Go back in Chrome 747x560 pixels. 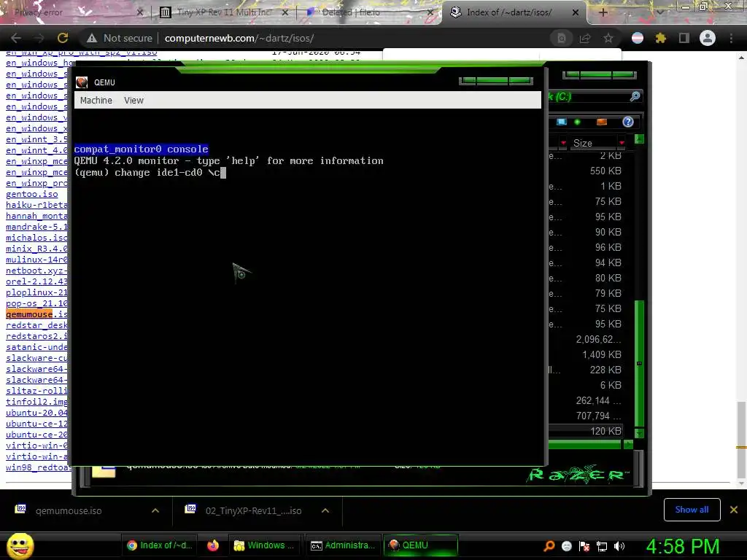pyautogui.click(x=16, y=38)
